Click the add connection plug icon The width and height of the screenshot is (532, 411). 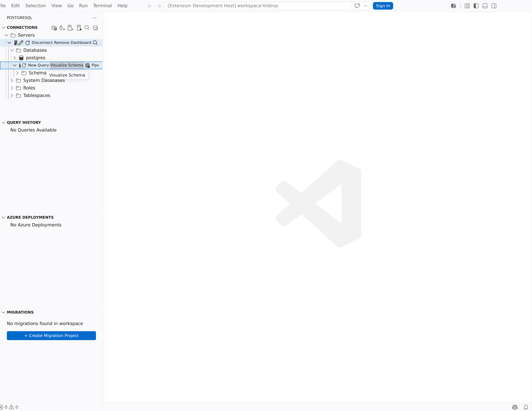point(62,28)
